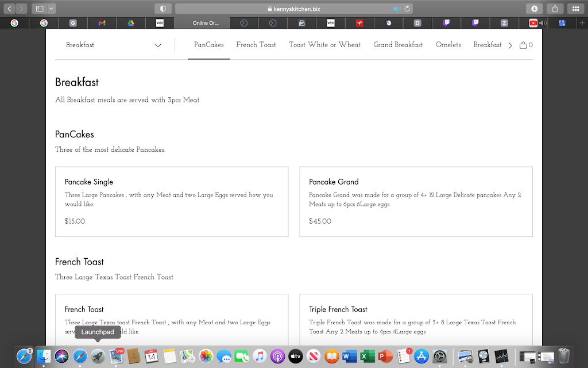
Task: Select the French Toast category tab
Action: click(x=256, y=45)
